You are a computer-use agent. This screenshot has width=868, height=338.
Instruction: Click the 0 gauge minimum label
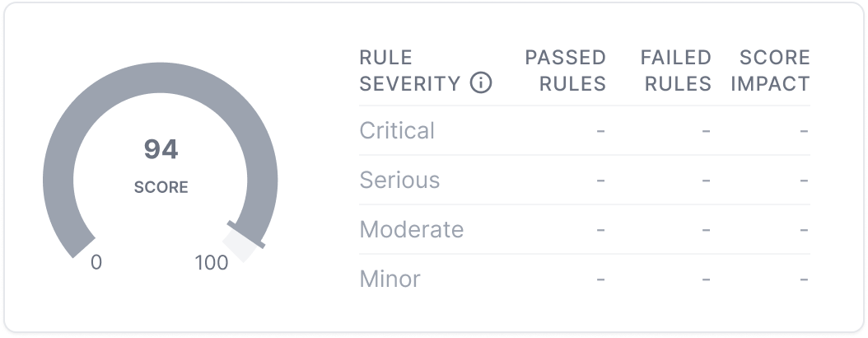point(96,263)
